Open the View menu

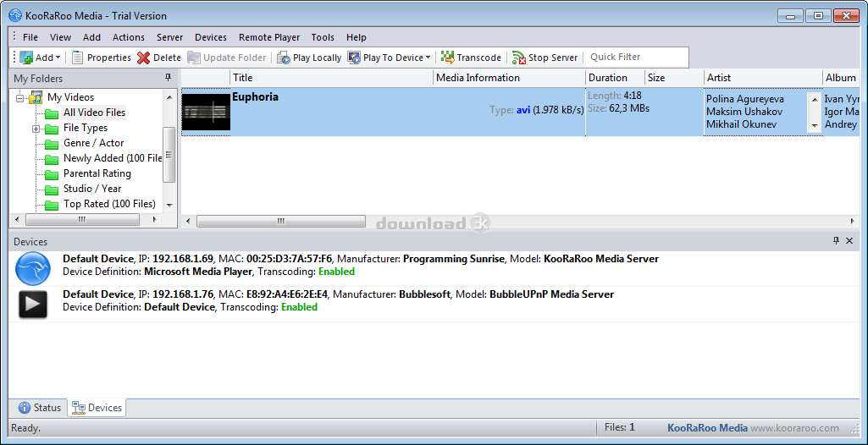pyautogui.click(x=60, y=37)
